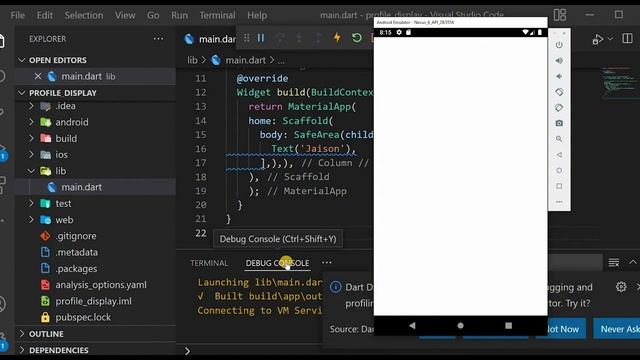
Task: Pause the debug session
Action: point(261,38)
